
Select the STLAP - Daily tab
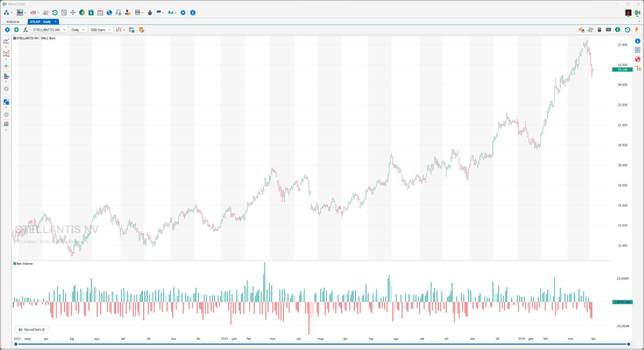[41, 22]
